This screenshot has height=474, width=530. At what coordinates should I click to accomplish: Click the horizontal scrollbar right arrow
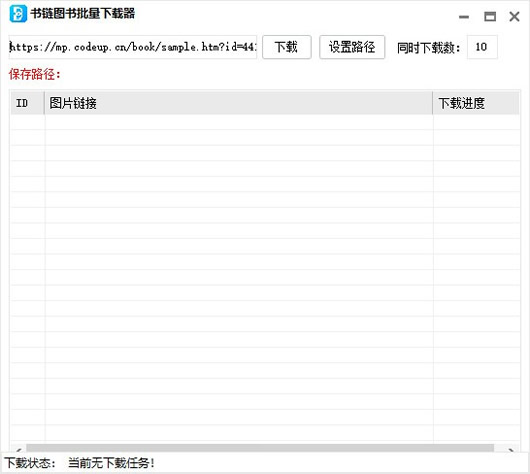[x=511, y=449]
